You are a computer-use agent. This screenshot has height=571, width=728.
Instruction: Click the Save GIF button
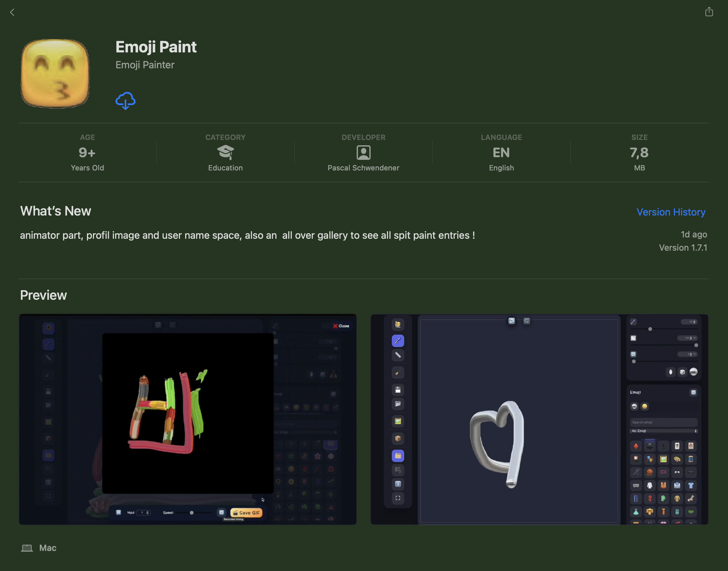(x=247, y=513)
